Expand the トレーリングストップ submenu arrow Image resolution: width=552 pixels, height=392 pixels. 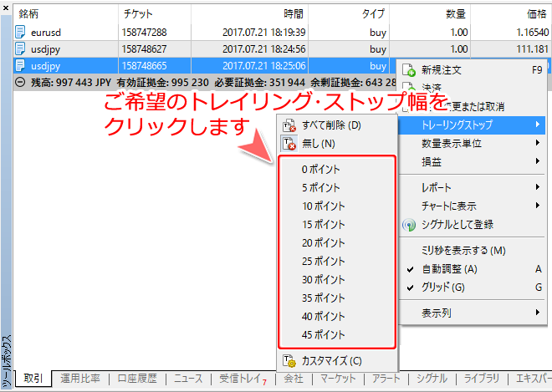pyautogui.click(x=538, y=125)
